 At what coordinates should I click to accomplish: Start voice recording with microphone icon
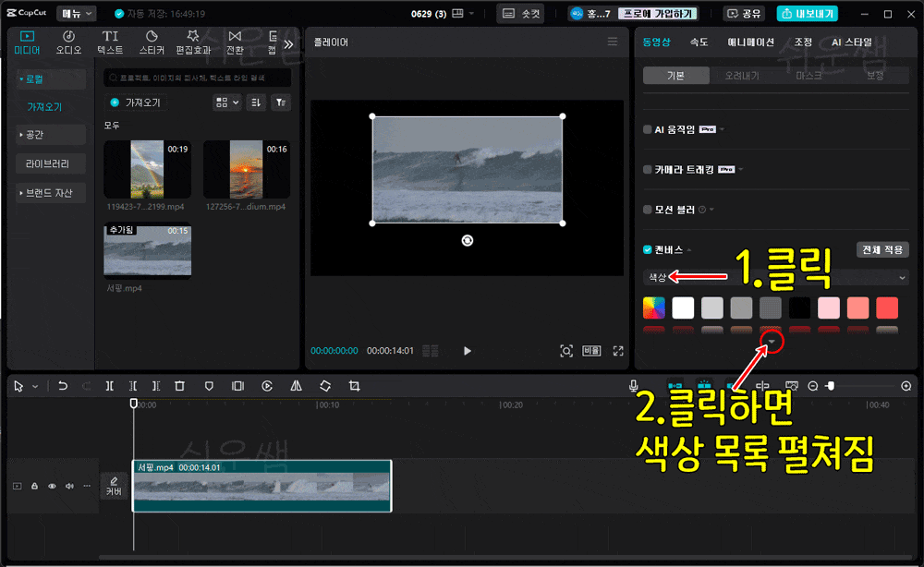pyautogui.click(x=634, y=386)
